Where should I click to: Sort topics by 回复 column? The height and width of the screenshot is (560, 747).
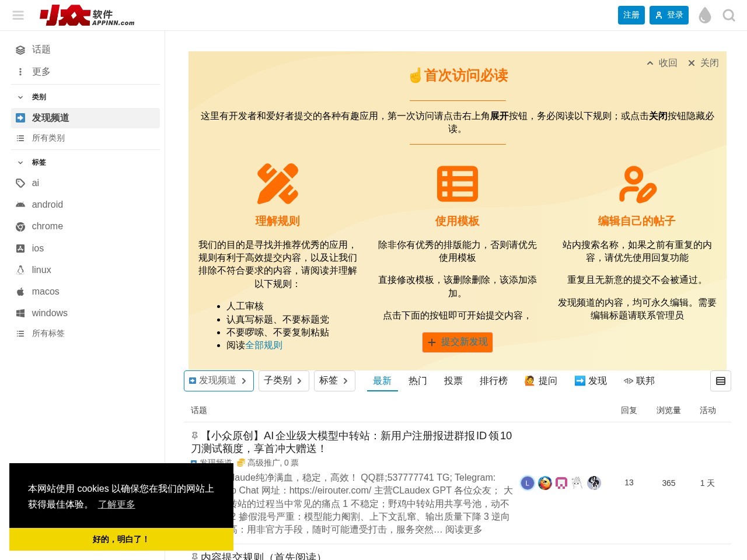629,411
